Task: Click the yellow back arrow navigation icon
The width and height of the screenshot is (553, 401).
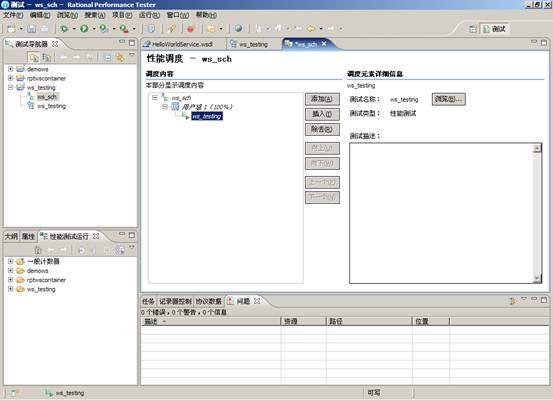Action: click(x=311, y=29)
